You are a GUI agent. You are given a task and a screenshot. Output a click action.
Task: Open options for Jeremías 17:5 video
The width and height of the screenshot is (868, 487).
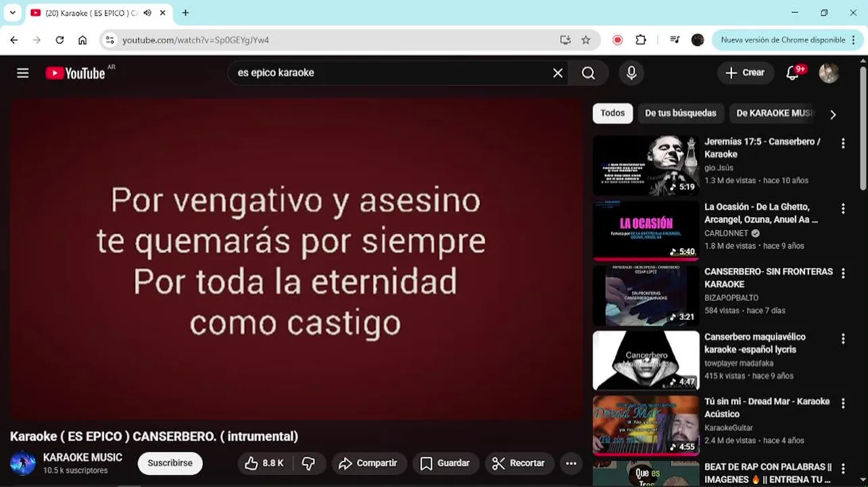click(843, 143)
